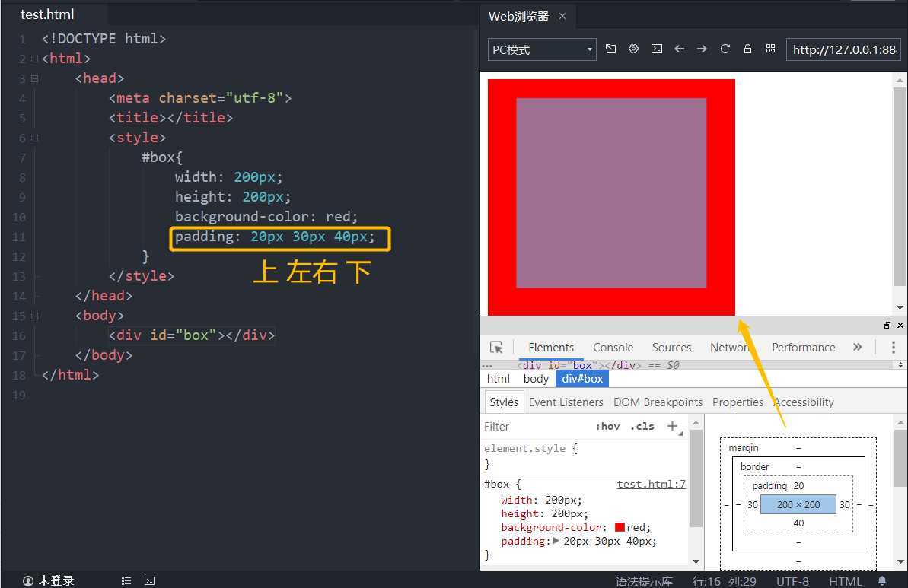This screenshot has height=588, width=908.
Task: Click the ellipsis before the div#box element row
Action: tap(487, 366)
